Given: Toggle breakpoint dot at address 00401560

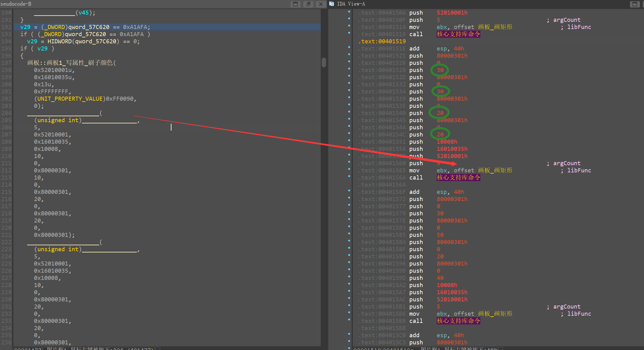Looking at the screenshot, I should tap(349, 162).
